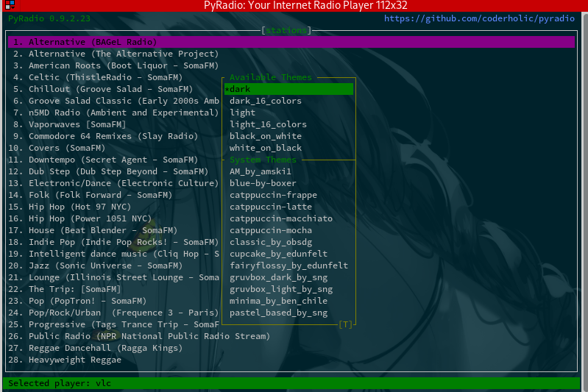Screen dimensions: 588x392
Task: Select Commodore 64 Remixes (Slay Radio)
Action: [105, 136]
